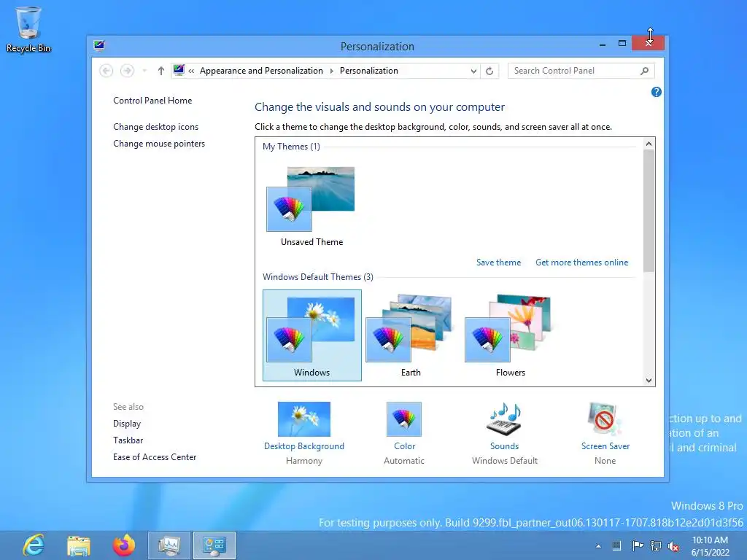Click the Control Panel icon in address bar

click(x=179, y=71)
